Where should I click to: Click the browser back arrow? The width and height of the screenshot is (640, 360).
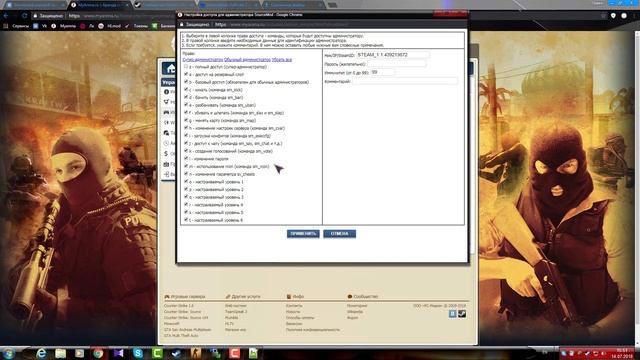click(6, 16)
